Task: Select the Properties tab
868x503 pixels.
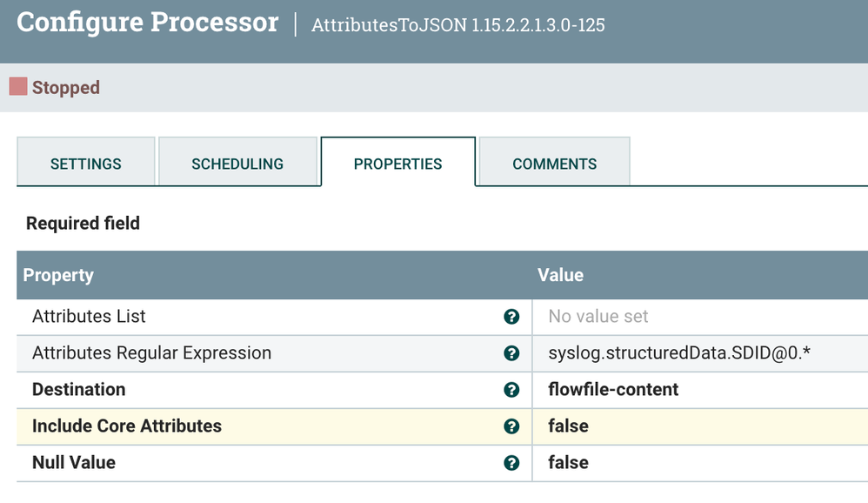Action: [398, 162]
